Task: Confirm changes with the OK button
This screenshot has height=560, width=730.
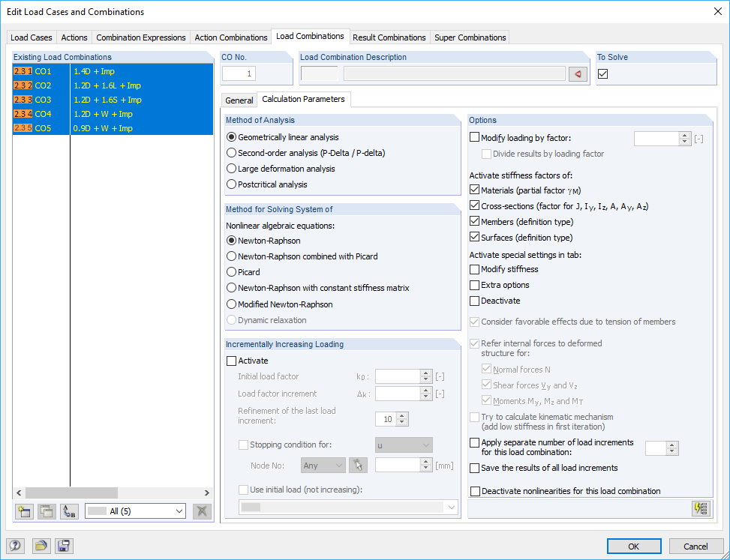Action: (x=633, y=546)
